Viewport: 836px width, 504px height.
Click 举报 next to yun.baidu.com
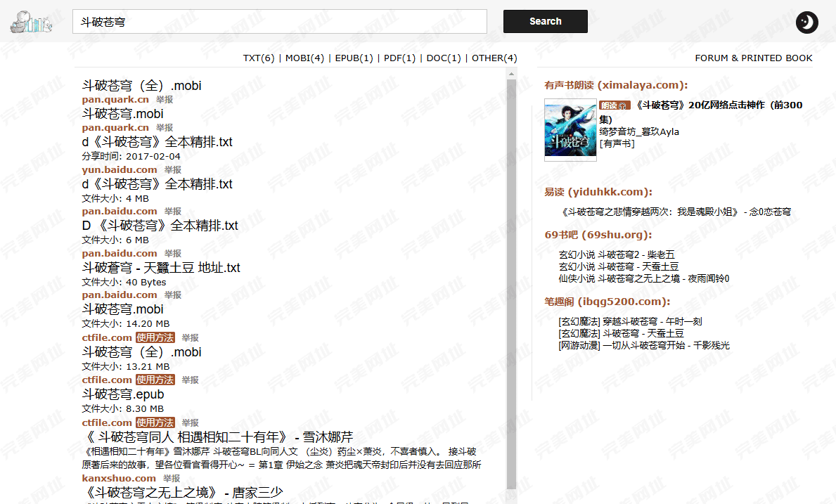(x=173, y=170)
